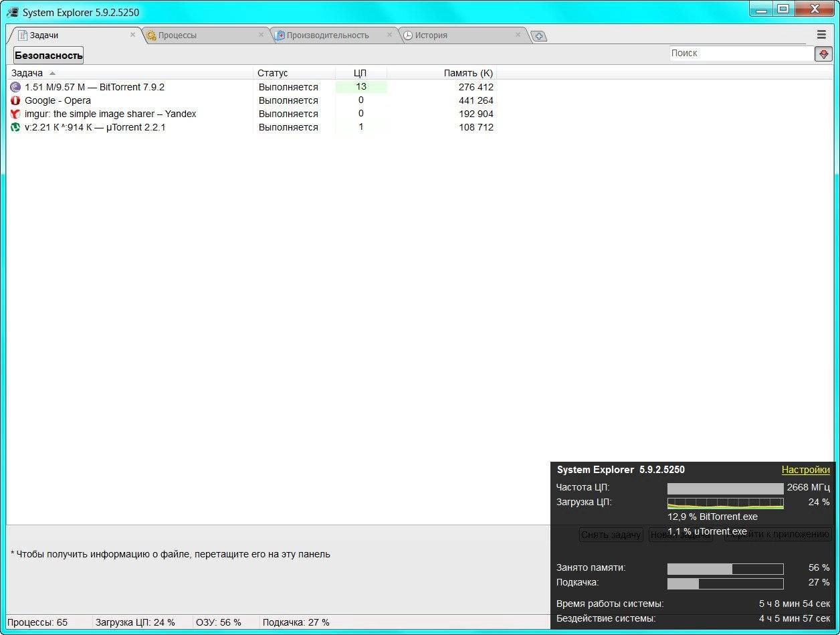
Task: Click the Подкачка: 27 % status entry
Action: pyautogui.click(x=296, y=622)
